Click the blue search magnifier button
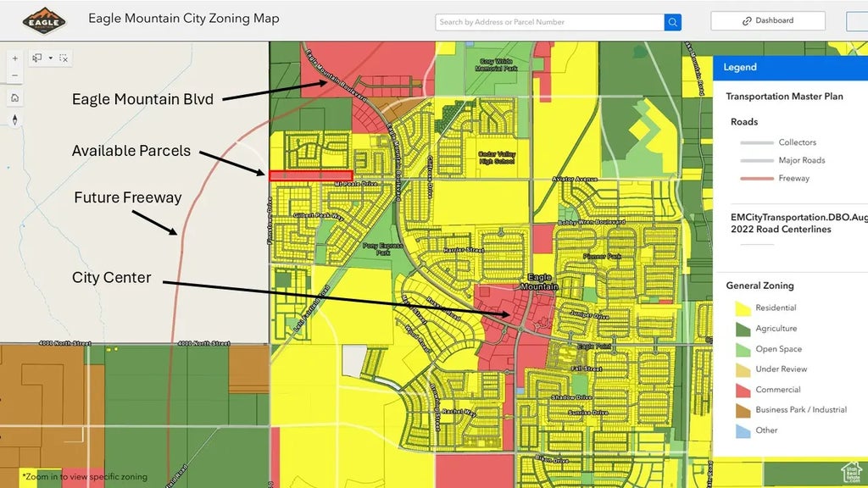 click(x=672, y=22)
